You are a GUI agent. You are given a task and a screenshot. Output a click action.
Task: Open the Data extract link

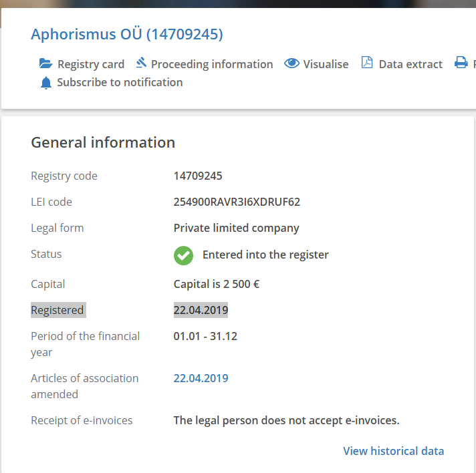[x=410, y=64]
